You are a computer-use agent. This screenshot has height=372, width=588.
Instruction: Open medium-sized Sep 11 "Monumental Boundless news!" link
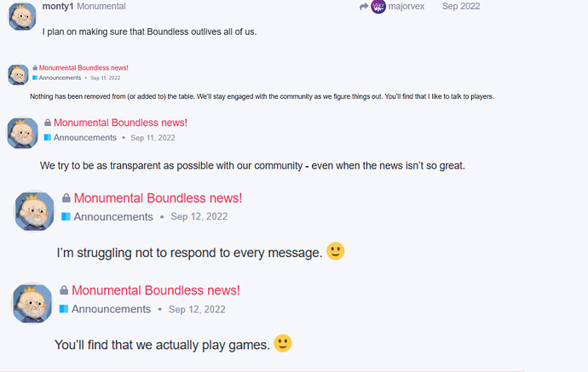pos(120,123)
